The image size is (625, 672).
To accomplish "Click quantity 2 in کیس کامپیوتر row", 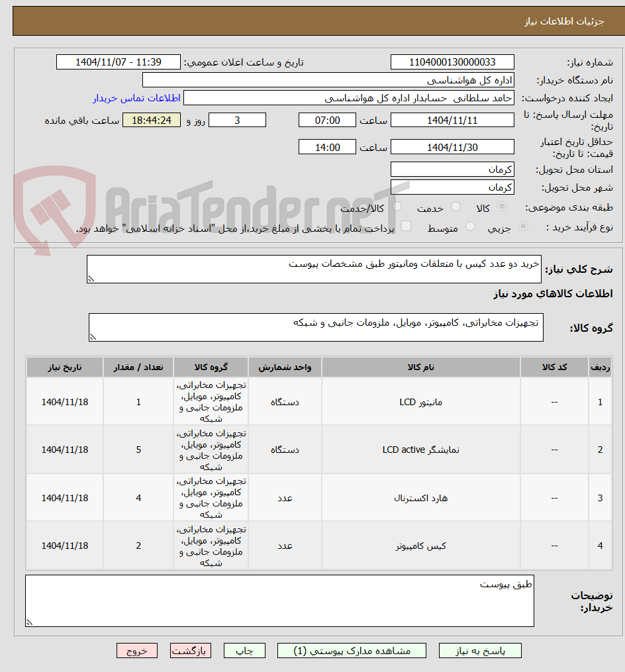I will pyautogui.click(x=138, y=546).
